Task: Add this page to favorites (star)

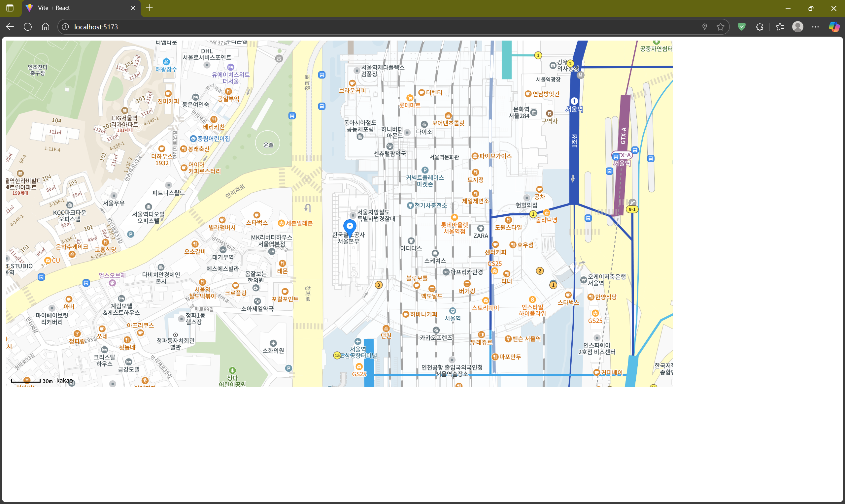Action: click(x=720, y=27)
